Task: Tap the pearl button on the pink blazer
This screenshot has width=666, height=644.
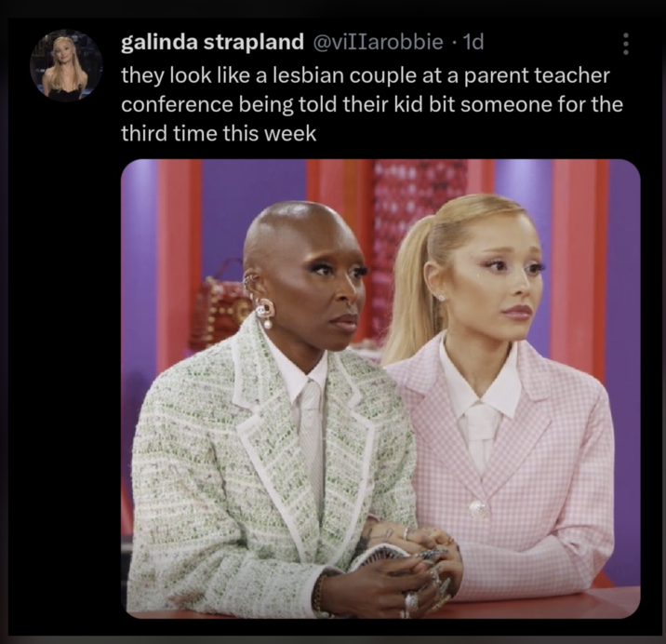Action: (x=478, y=508)
